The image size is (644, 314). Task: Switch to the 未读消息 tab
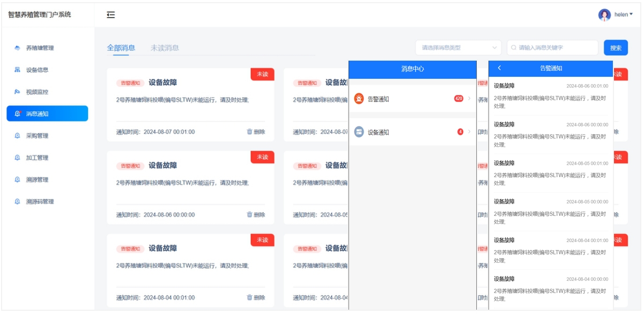tap(165, 48)
